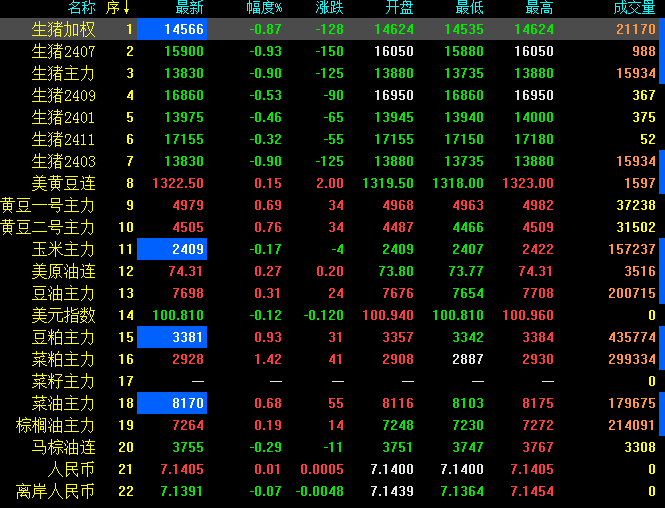Click latest price 1322.50 of 美黄豆连
Screen dimensions: 665x508
[x=178, y=183]
